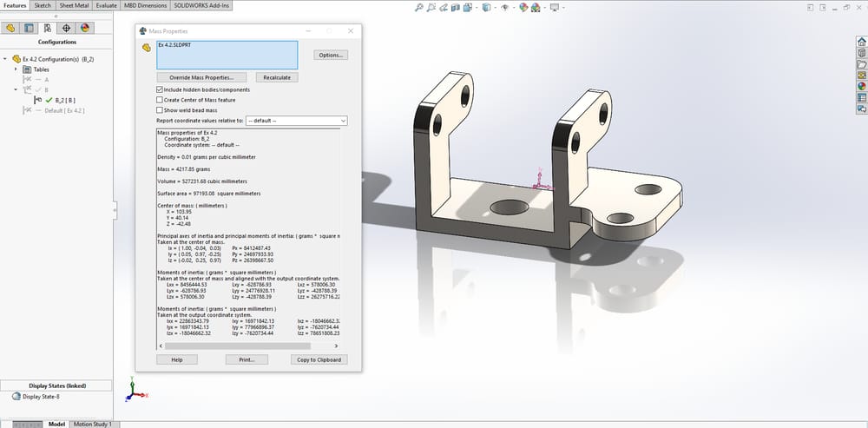
Task: Click the View Orientation icon
Action: point(467,8)
